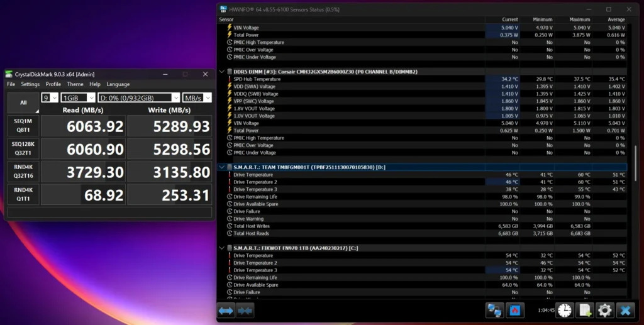The width and height of the screenshot is (644, 325).
Task: Start logging with the sheet-plus icon
Action: [x=585, y=311]
